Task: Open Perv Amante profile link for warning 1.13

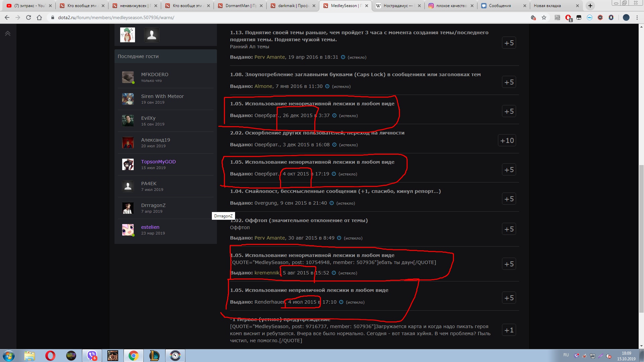Action: click(270, 57)
